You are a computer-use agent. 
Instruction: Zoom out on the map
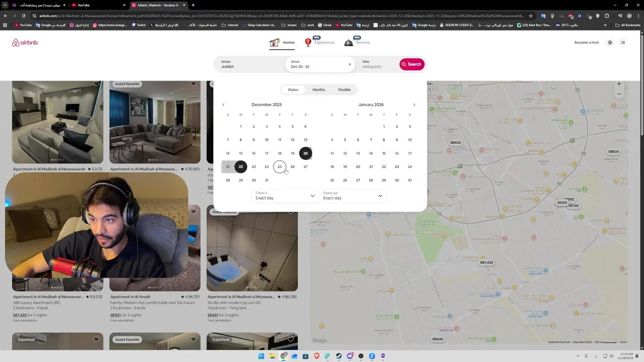click(x=619, y=94)
